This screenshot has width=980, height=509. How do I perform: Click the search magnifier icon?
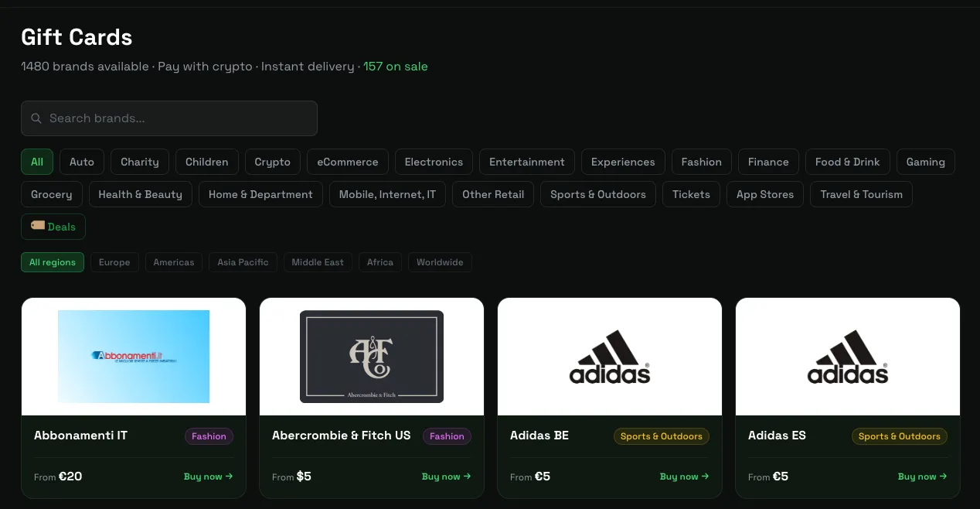pos(36,118)
